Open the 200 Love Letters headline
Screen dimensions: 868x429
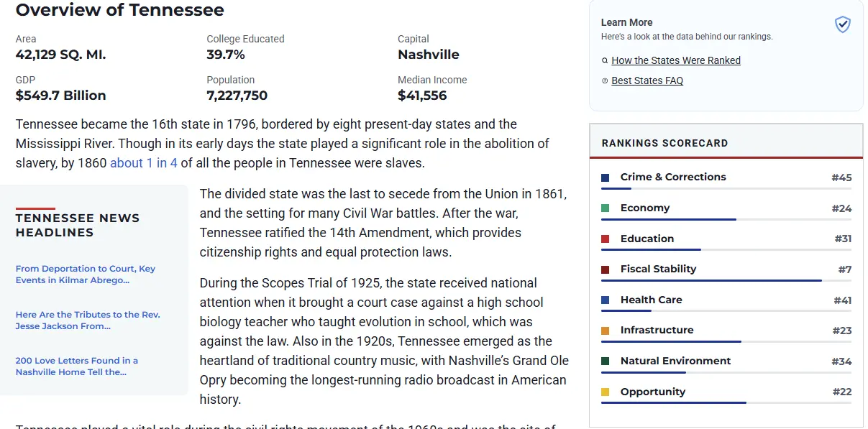coord(77,366)
